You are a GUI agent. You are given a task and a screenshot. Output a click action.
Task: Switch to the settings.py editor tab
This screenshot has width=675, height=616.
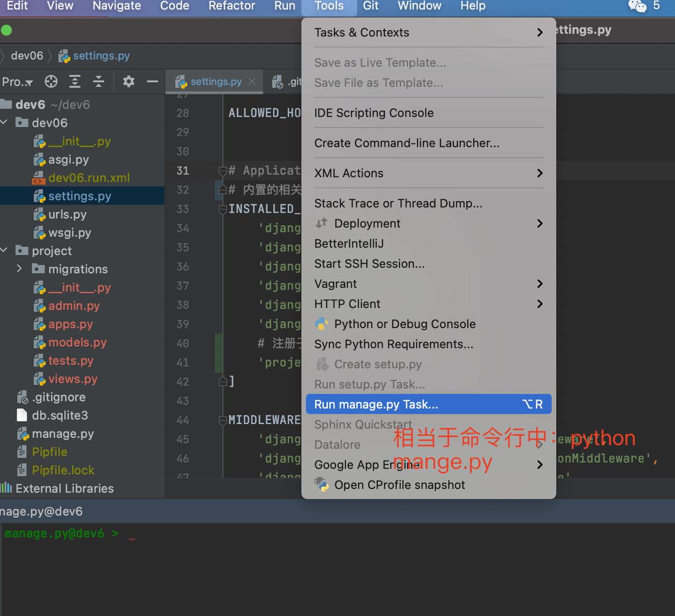214,82
